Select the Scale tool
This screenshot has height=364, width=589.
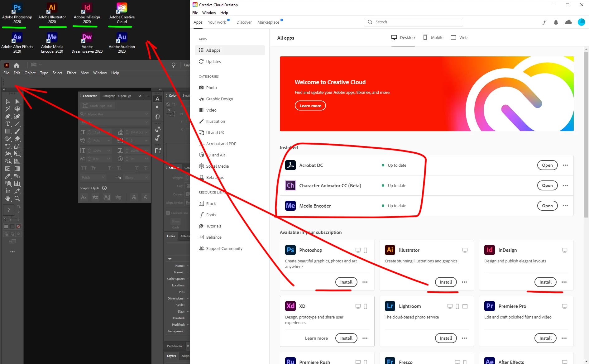tap(17, 146)
